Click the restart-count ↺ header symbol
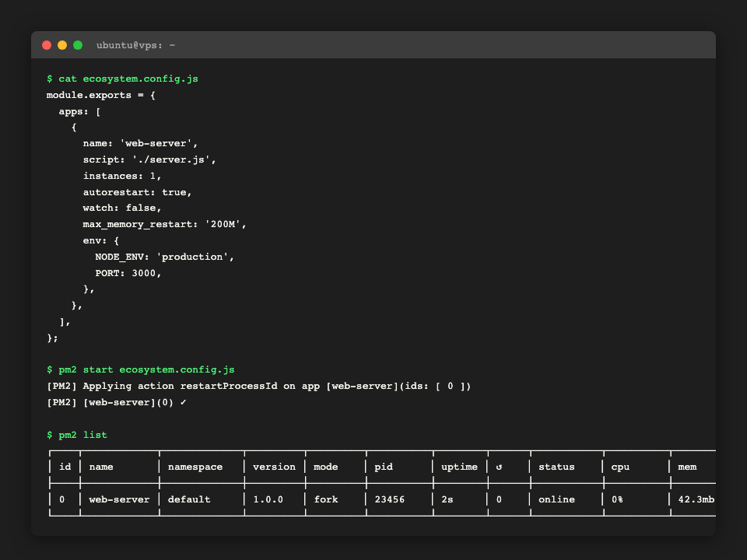747x560 pixels. click(x=499, y=467)
